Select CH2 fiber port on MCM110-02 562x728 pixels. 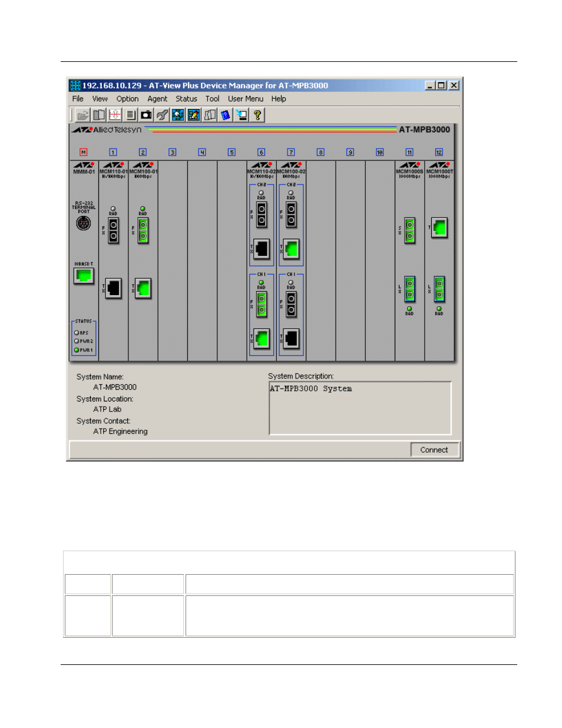[x=262, y=215]
